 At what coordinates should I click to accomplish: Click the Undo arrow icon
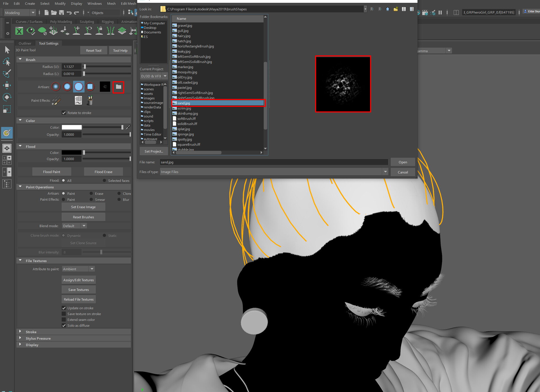pyautogui.click(x=69, y=13)
